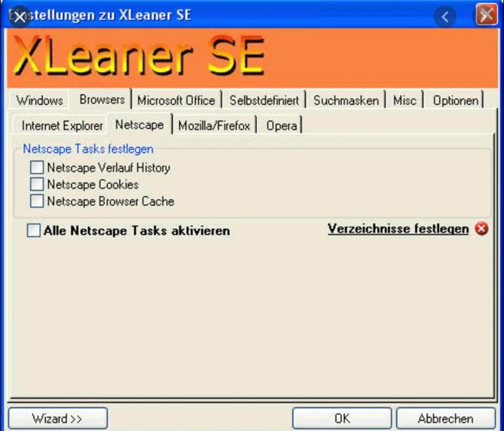Switch to the Misc tab
The width and height of the screenshot is (504, 431).
405,100
